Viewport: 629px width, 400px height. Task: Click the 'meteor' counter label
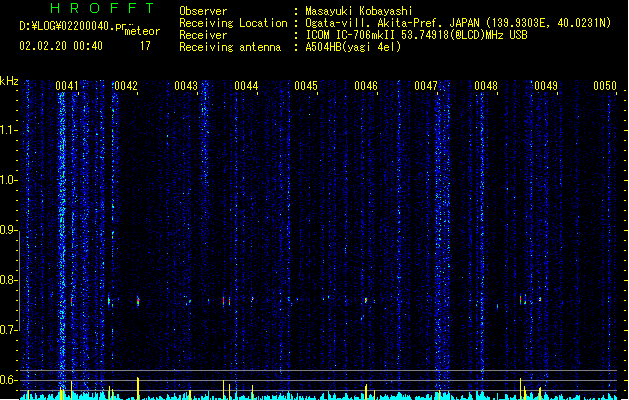(142, 31)
